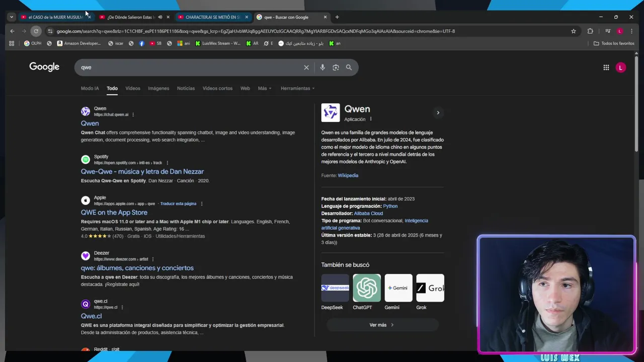Open the tab search dropdown arrow
Viewport: 644px width, 362px height.
(11, 17)
